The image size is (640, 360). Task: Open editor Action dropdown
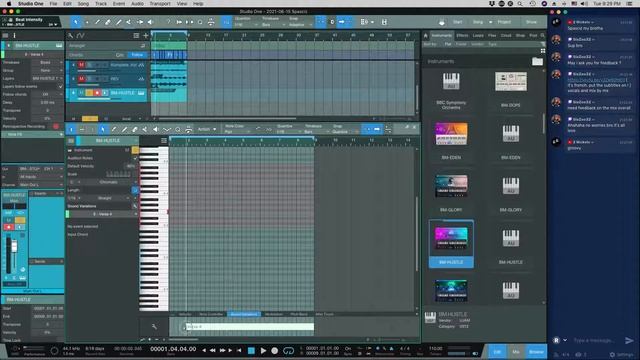tap(207, 129)
